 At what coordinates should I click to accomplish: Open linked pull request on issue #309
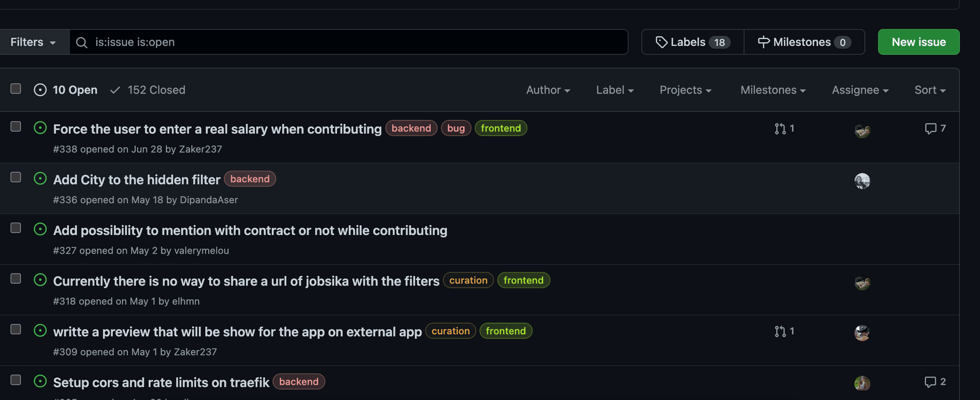pyautogui.click(x=784, y=331)
